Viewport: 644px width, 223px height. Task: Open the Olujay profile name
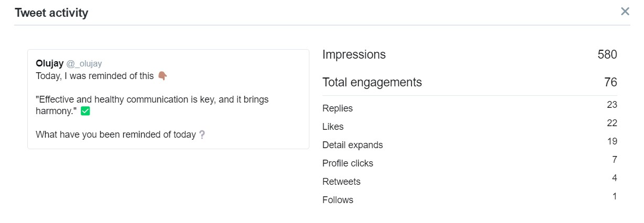50,63
